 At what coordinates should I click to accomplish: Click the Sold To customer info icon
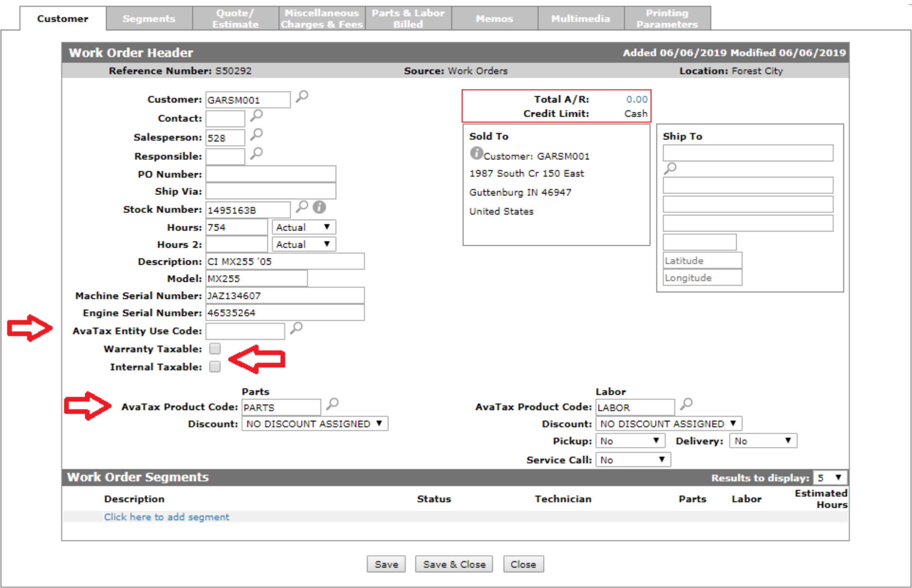[476, 153]
